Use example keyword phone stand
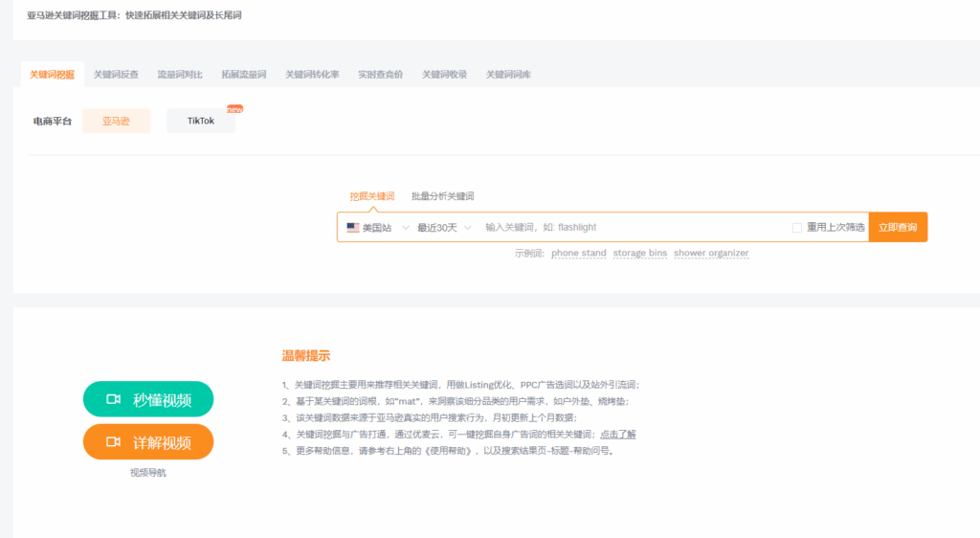Image resolution: width=980 pixels, height=538 pixels. pyautogui.click(x=579, y=253)
